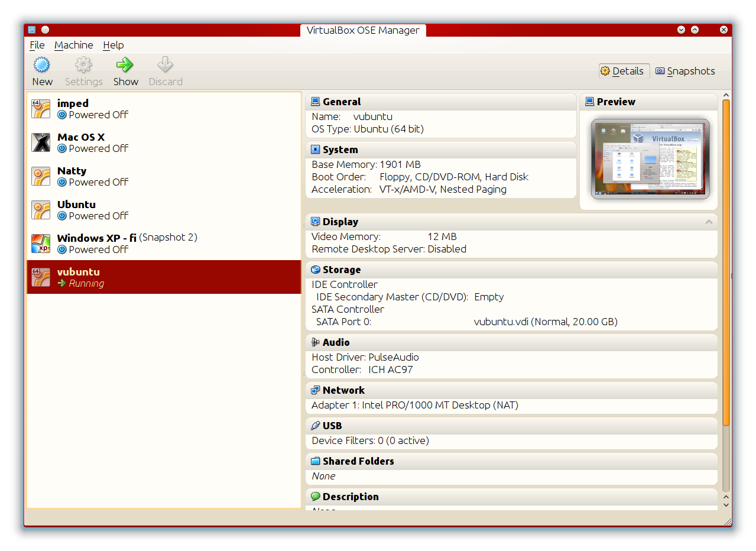Click the System section title
The height and width of the screenshot is (551, 756).
(x=340, y=150)
